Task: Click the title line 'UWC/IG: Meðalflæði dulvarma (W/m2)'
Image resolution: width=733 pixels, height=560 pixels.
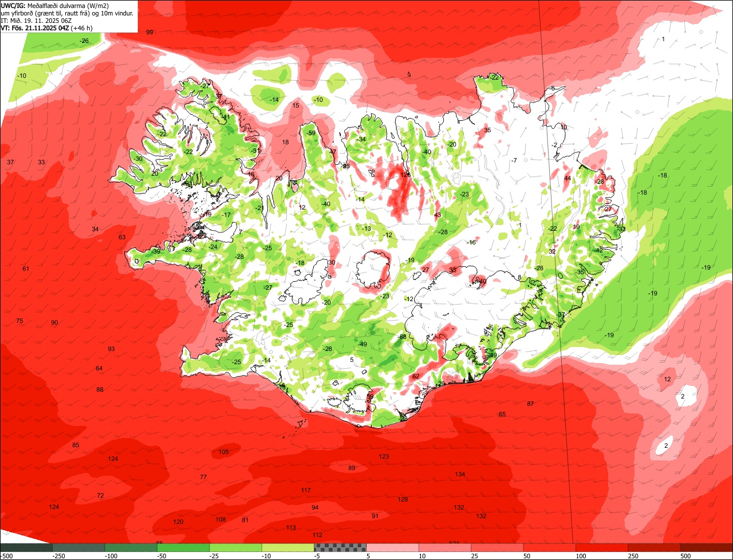Action: pos(55,6)
